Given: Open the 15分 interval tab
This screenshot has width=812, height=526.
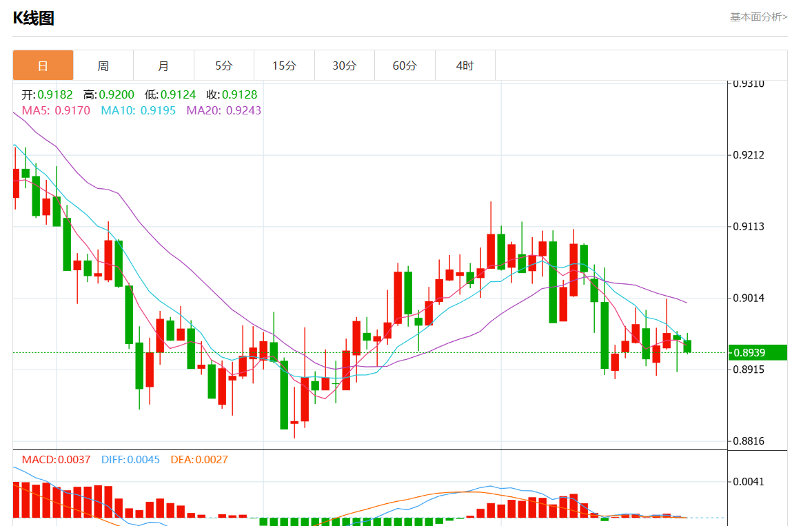Looking at the screenshot, I should pos(284,65).
